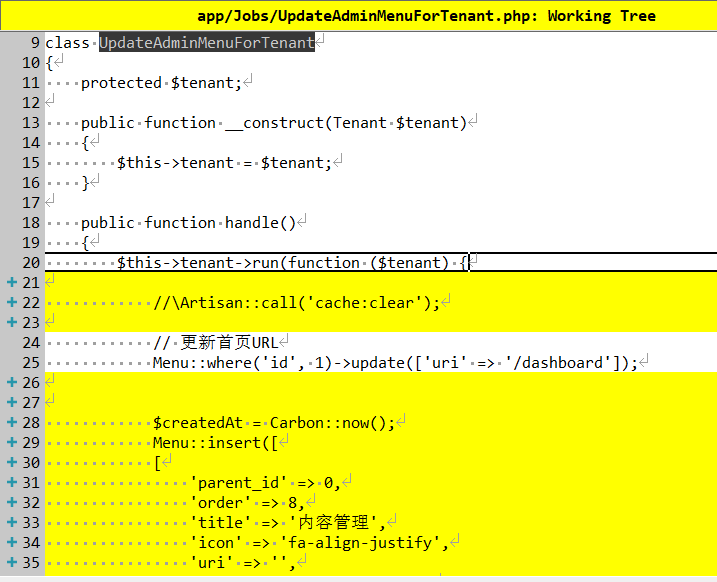
Task: Click the plus marker on line 29
Action: coord(12,442)
